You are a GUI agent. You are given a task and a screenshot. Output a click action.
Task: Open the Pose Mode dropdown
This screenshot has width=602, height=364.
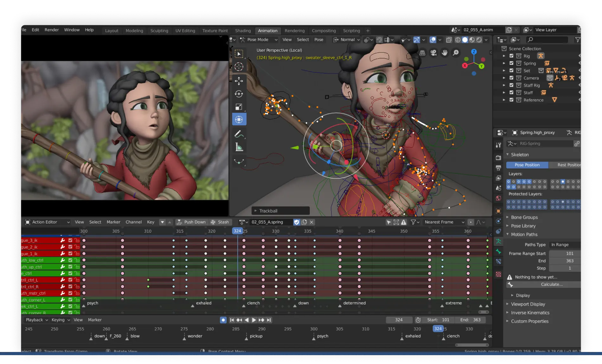click(259, 40)
